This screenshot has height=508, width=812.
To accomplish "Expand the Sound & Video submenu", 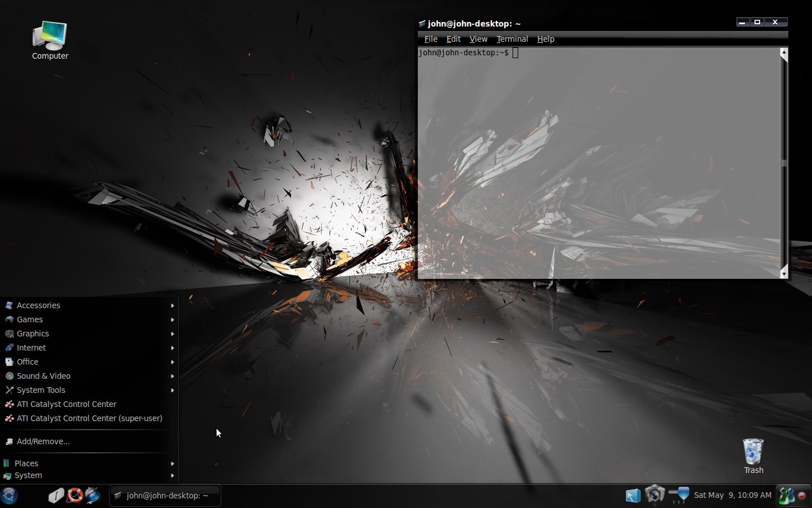I will tap(89, 376).
